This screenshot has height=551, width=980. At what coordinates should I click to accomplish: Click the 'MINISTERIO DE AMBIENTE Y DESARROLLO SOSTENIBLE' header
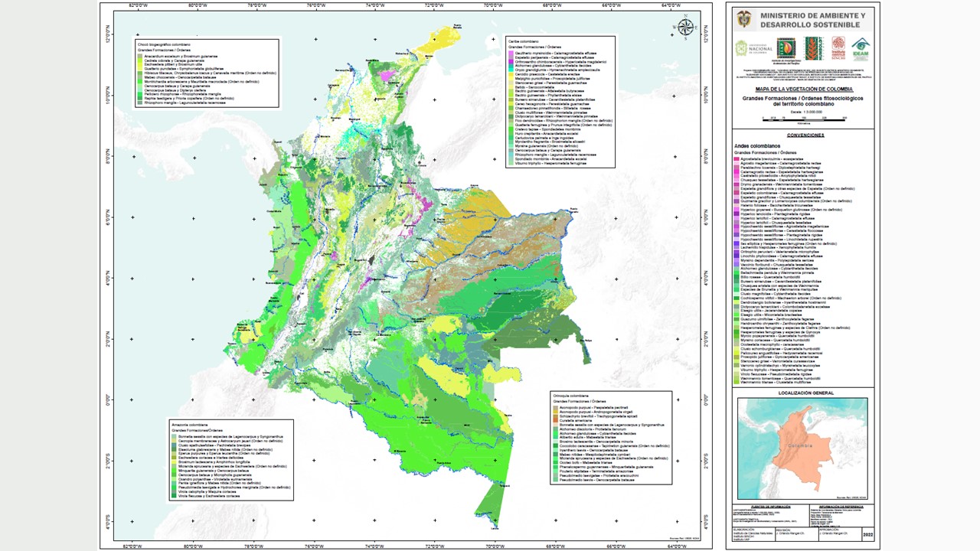(x=812, y=20)
